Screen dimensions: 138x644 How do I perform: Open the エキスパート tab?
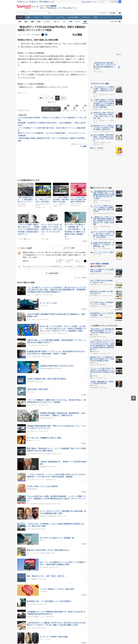pyautogui.click(x=48, y=17)
